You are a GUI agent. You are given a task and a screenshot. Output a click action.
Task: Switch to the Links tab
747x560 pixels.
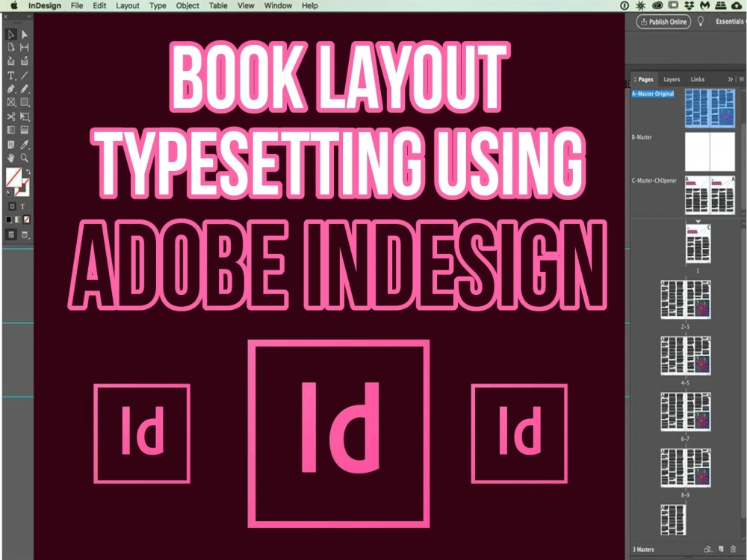pyautogui.click(x=698, y=80)
